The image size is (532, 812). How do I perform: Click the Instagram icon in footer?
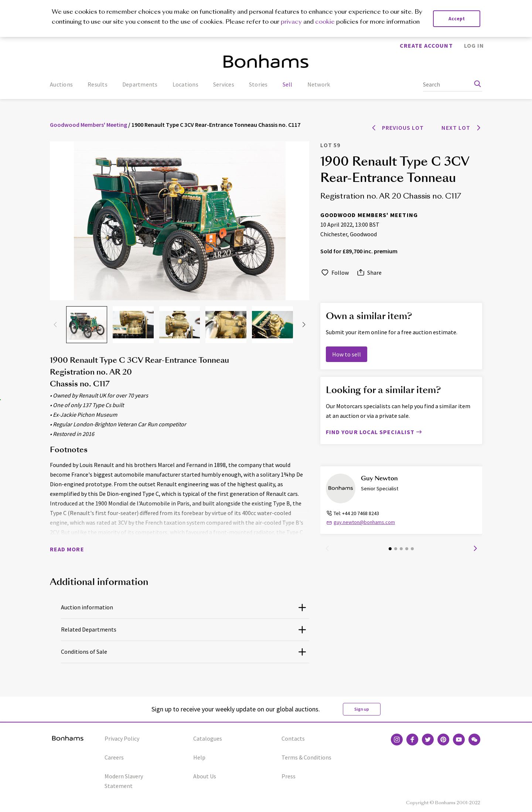397,740
